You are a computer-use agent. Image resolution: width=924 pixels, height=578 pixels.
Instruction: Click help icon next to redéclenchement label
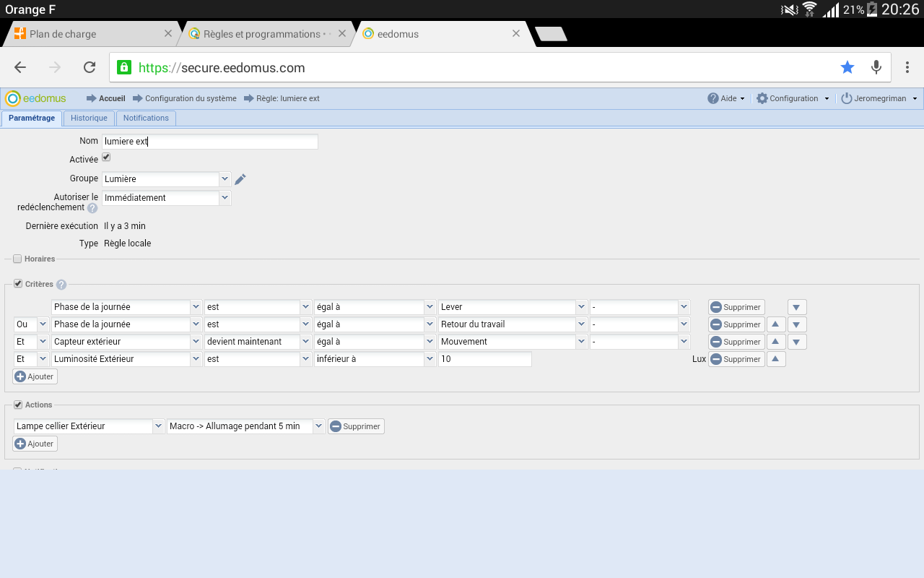(92, 208)
